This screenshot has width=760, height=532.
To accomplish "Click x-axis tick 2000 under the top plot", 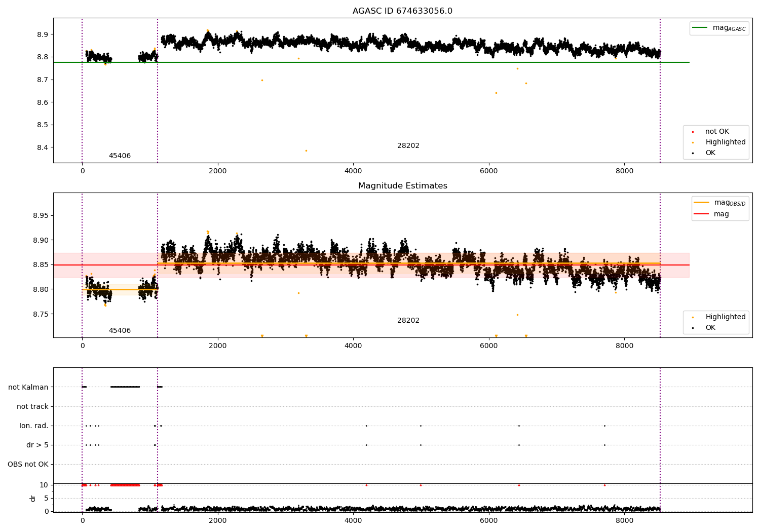I will [218, 171].
